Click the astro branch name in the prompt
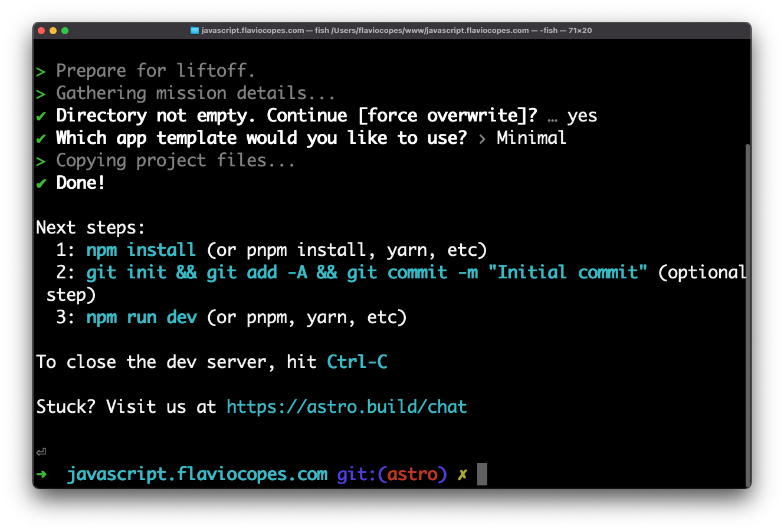 (412, 474)
